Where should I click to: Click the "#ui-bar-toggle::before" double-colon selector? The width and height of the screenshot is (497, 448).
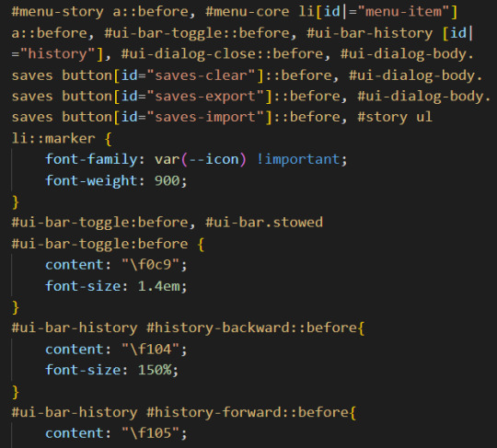point(197,33)
